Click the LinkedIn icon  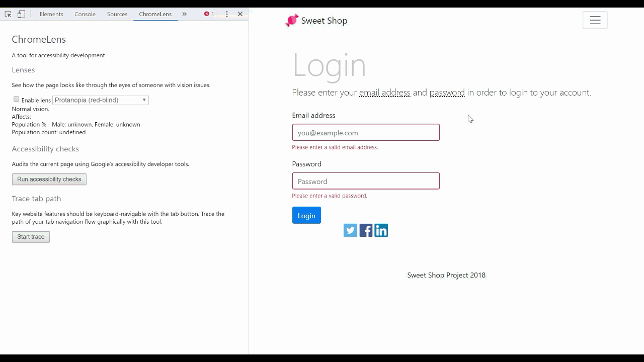click(x=381, y=230)
